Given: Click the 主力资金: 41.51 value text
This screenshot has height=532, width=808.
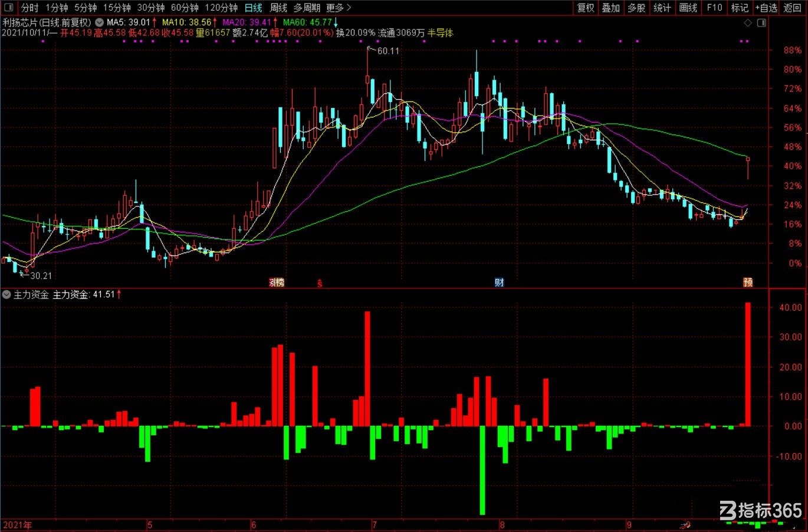Looking at the screenshot, I should [x=84, y=294].
